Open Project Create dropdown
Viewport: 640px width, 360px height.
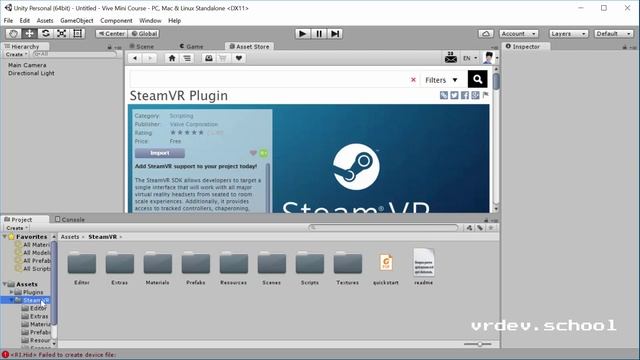[x=17, y=228]
